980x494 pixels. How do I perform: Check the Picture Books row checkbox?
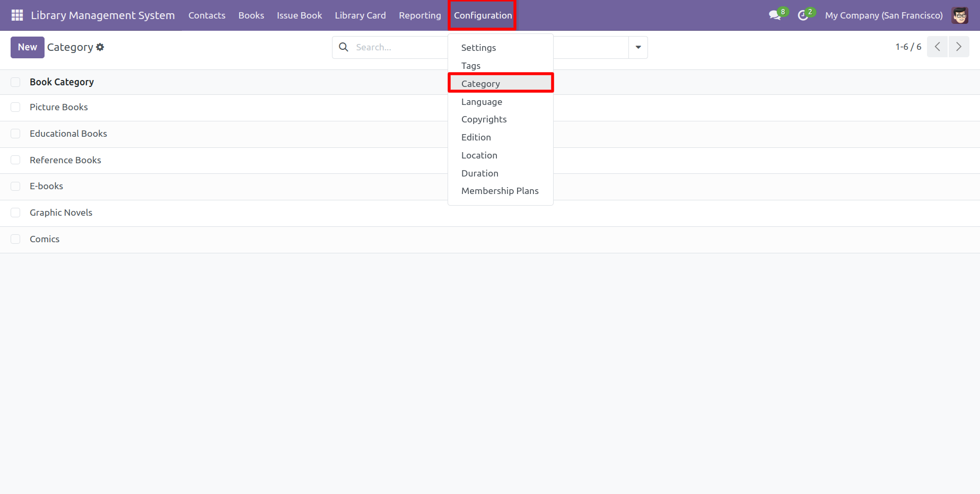pos(16,107)
